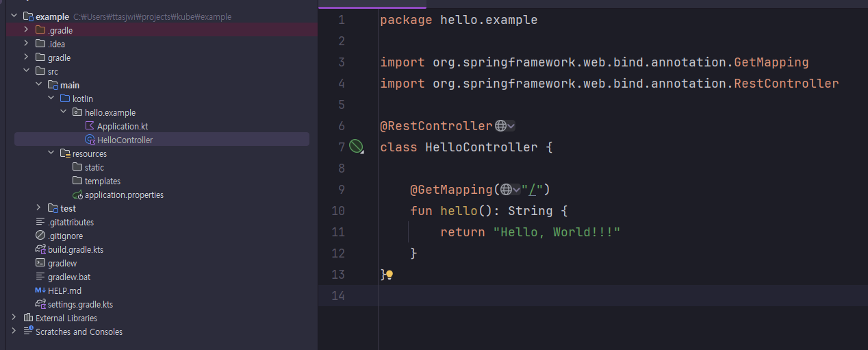Click line number 14 in the gutter
This screenshot has width=868, height=350.
click(x=338, y=296)
